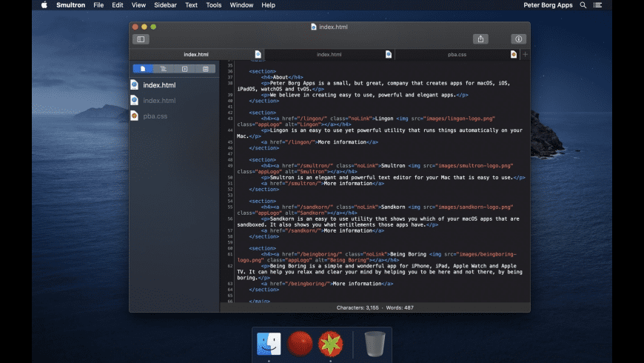Click the Spotlight search icon
The height and width of the screenshot is (363, 644).
tap(583, 5)
